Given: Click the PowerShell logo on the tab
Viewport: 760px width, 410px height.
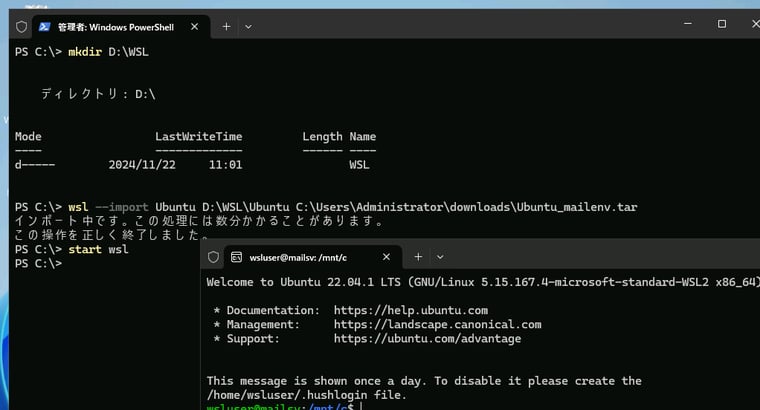Looking at the screenshot, I should 45,27.
